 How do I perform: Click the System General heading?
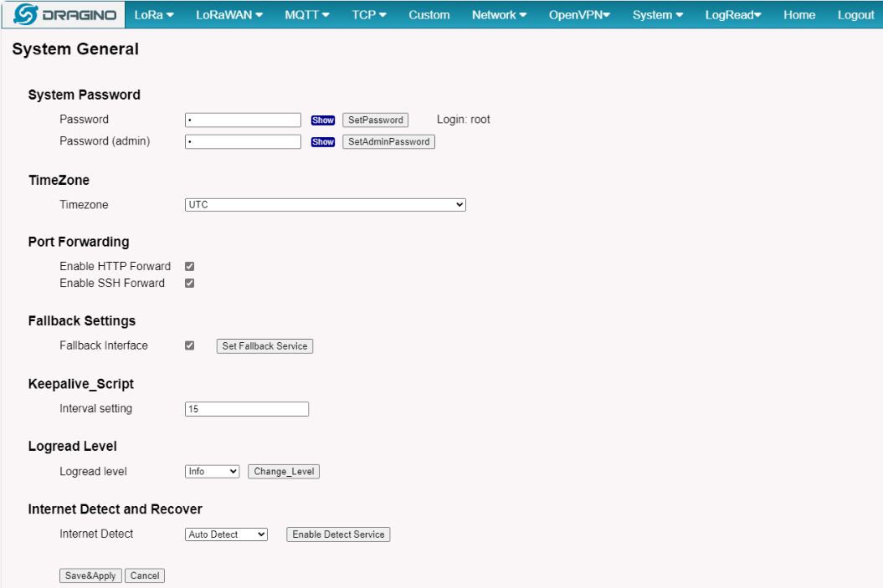(x=75, y=49)
